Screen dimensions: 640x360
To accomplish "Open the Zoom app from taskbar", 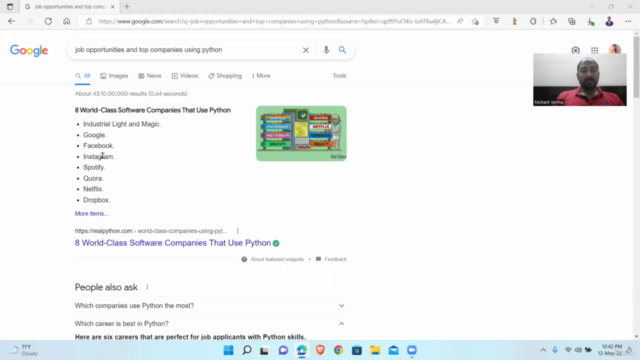I will tap(412, 350).
